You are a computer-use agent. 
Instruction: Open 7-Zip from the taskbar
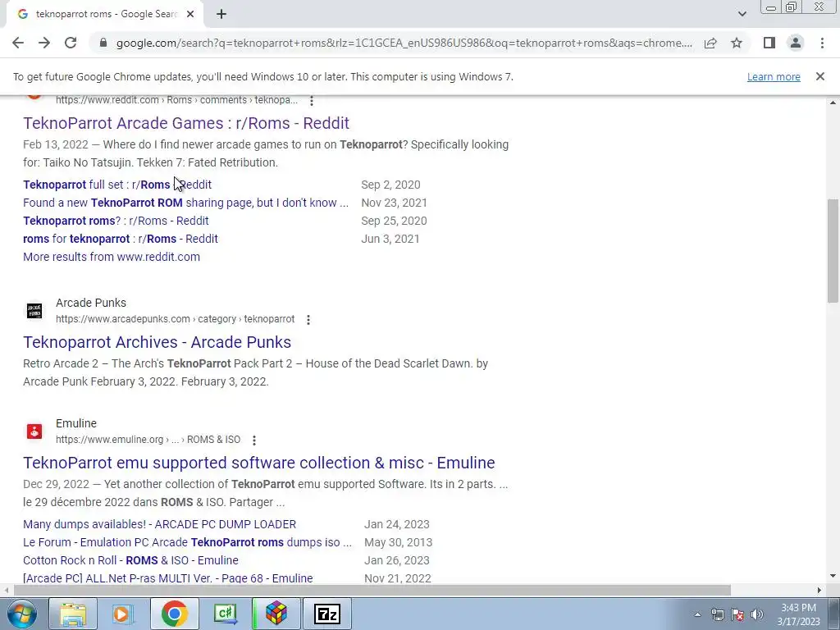point(327,614)
